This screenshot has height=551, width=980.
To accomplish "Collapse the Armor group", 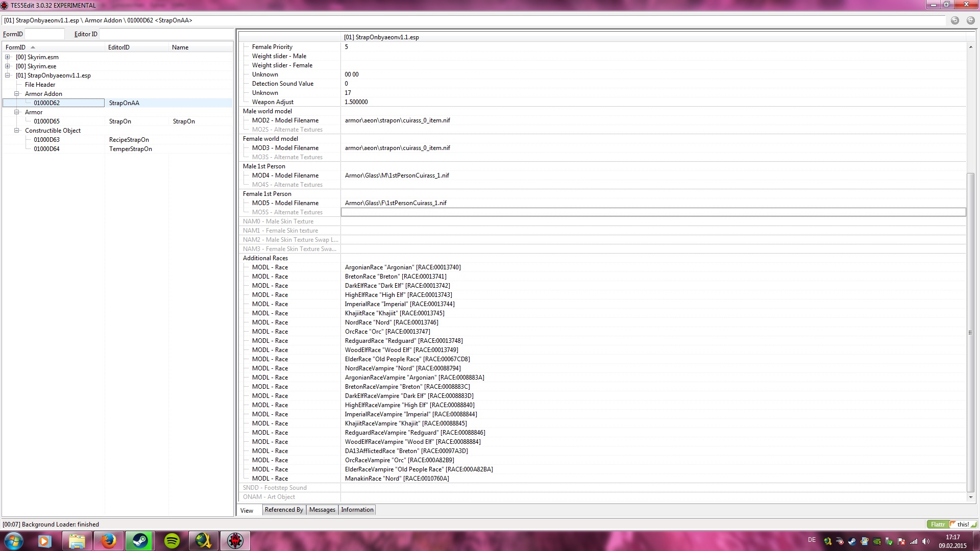I will pos(17,112).
